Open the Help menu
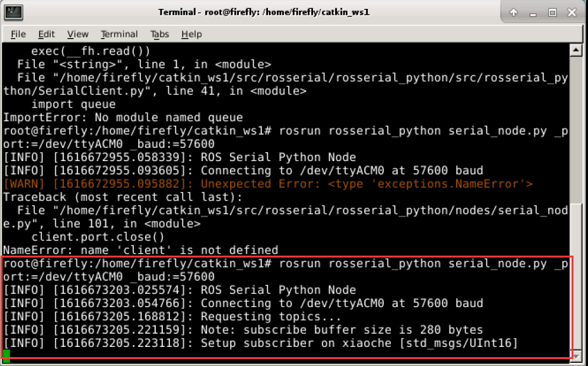The width and height of the screenshot is (588, 366). [x=191, y=34]
